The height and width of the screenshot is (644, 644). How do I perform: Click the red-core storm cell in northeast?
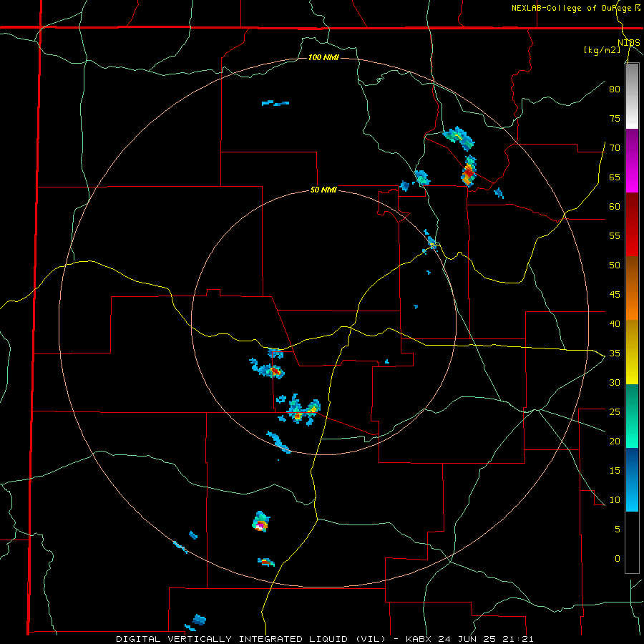469,172
